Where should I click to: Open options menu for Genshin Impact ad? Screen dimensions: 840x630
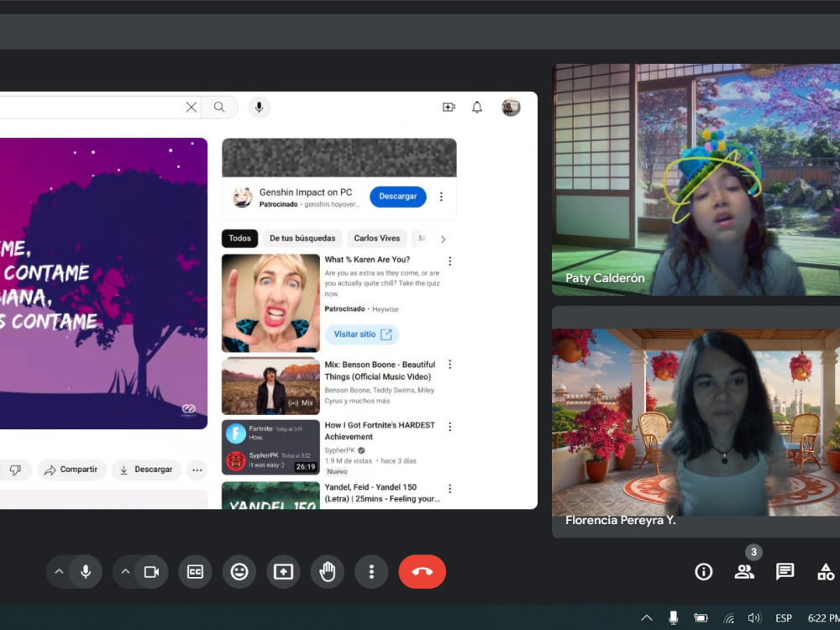(x=441, y=197)
